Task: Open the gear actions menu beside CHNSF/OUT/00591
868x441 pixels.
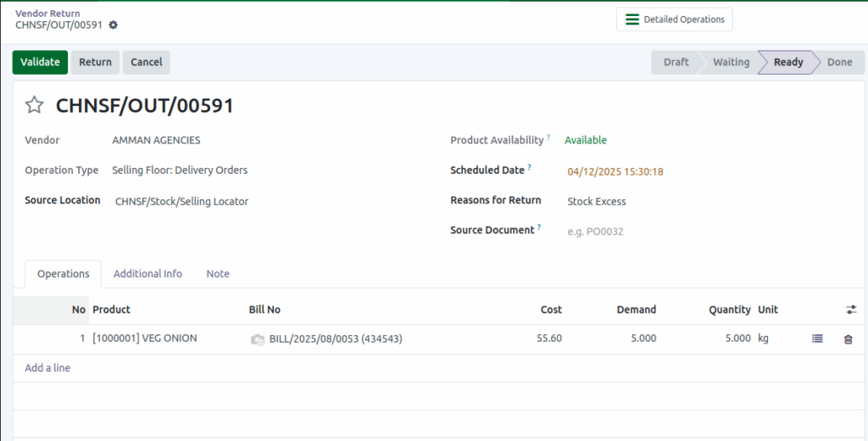Action: pyautogui.click(x=113, y=25)
